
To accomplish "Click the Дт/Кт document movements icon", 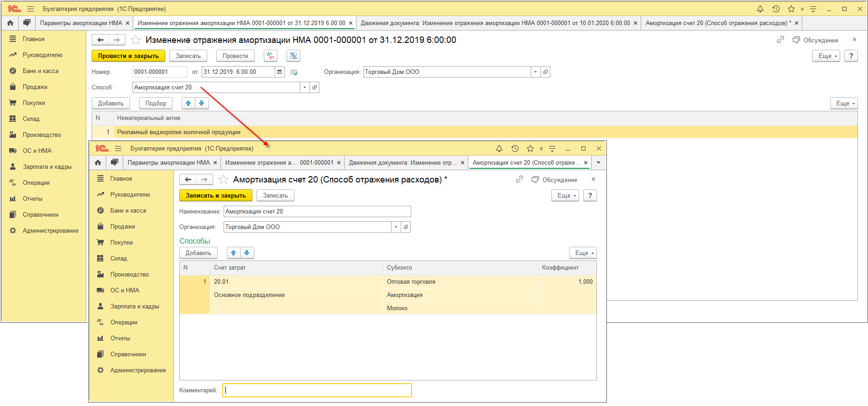I will click(x=271, y=56).
